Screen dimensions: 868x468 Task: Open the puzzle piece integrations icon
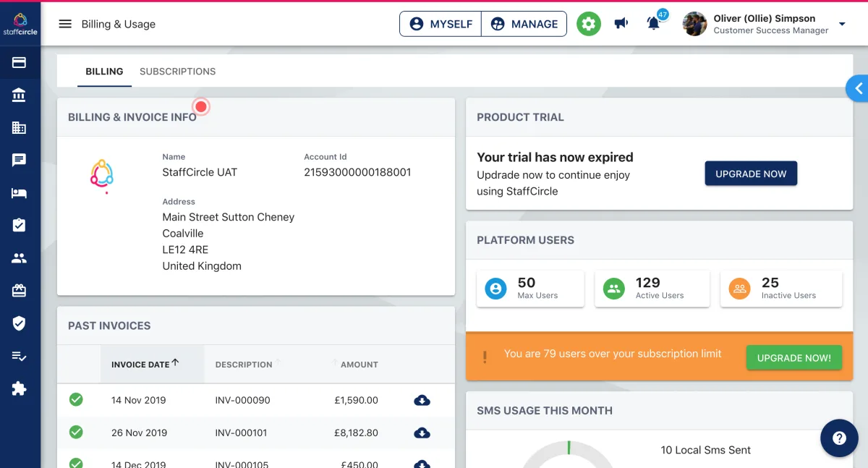point(20,388)
